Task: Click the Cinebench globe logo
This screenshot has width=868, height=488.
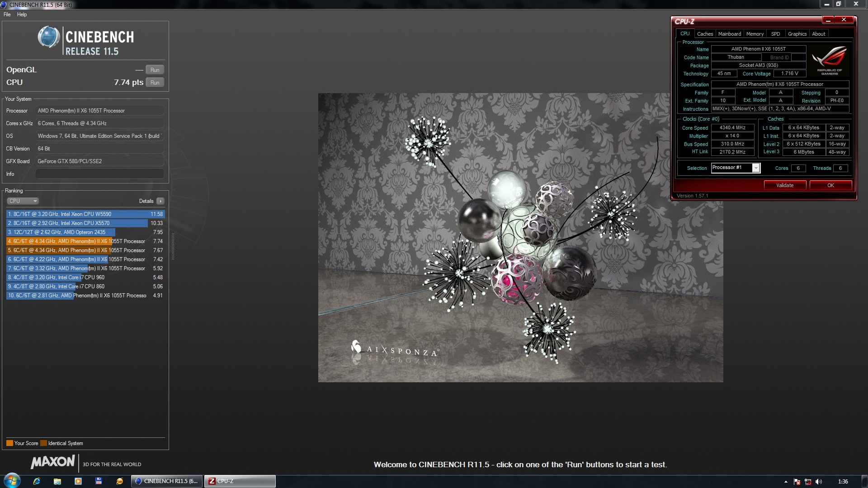Action: point(48,37)
